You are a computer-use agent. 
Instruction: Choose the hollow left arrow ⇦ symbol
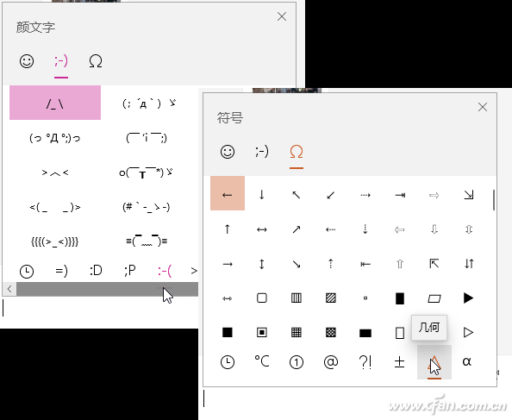pyautogui.click(x=400, y=229)
